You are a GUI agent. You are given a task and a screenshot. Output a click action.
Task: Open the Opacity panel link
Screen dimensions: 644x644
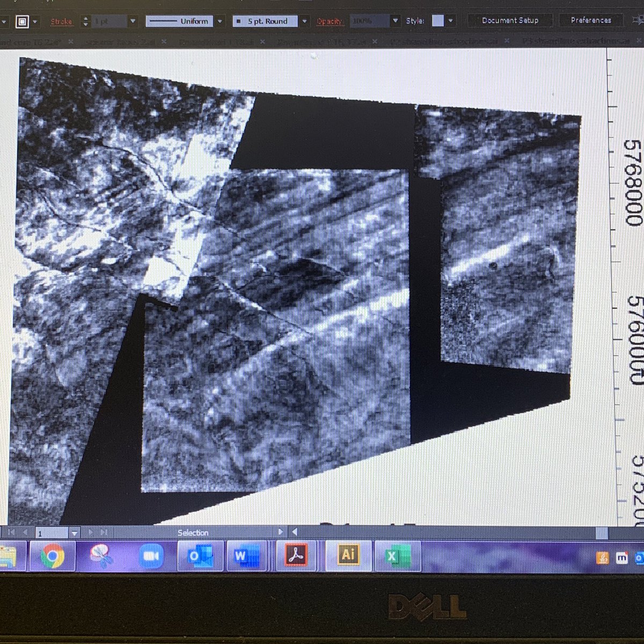point(329,21)
